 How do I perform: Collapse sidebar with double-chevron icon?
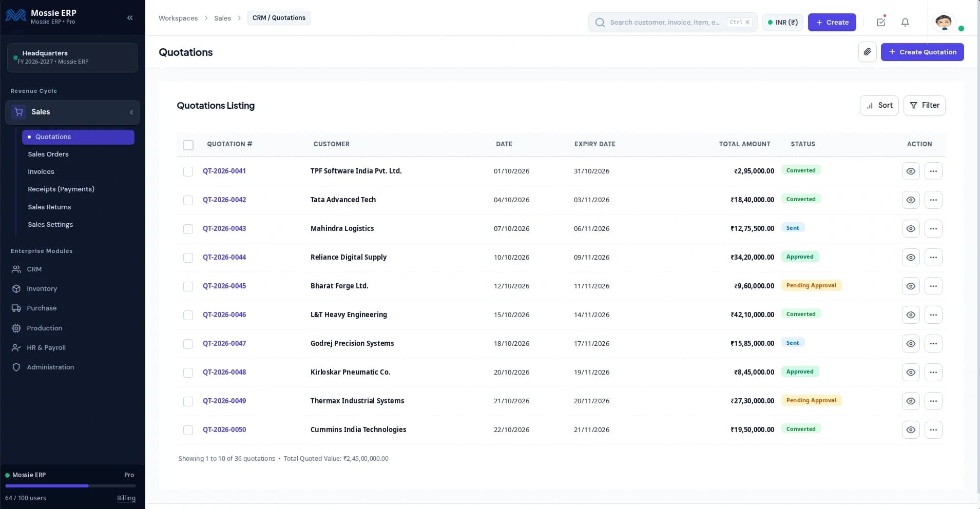130,17
